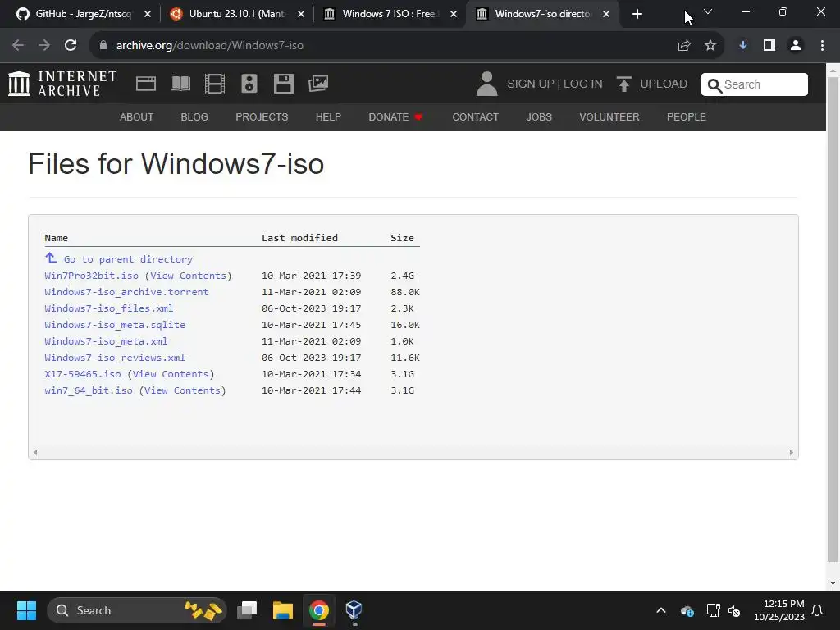Image resolution: width=840 pixels, height=630 pixels.
Task: View contents of Win7Pro32bit.iso
Action: (188, 276)
